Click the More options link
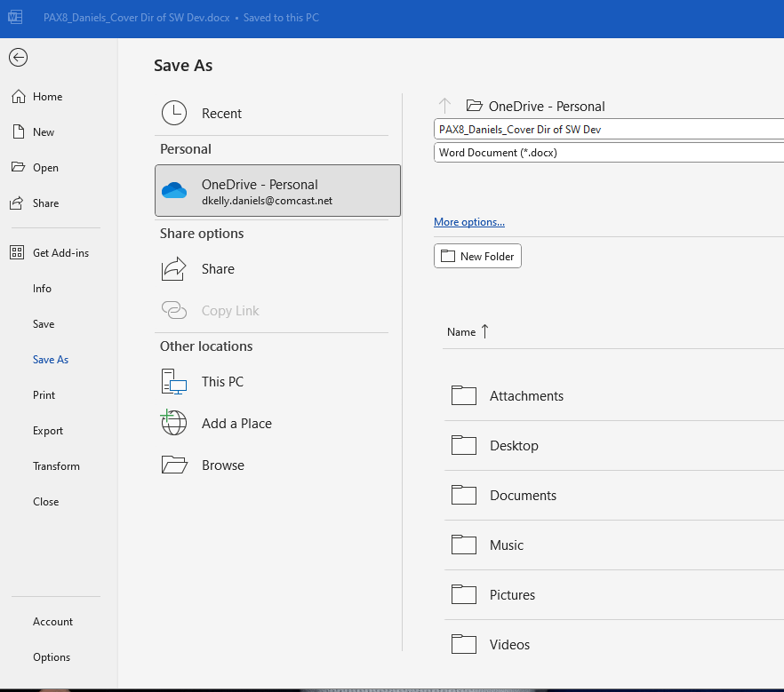The height and width of the screenshot is (692, 784). tap(469, 222)
